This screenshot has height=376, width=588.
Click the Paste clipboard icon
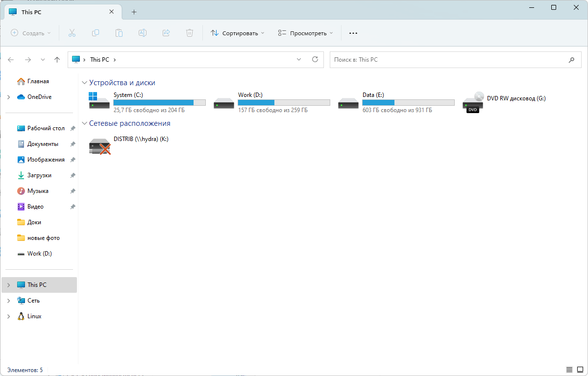119,33
